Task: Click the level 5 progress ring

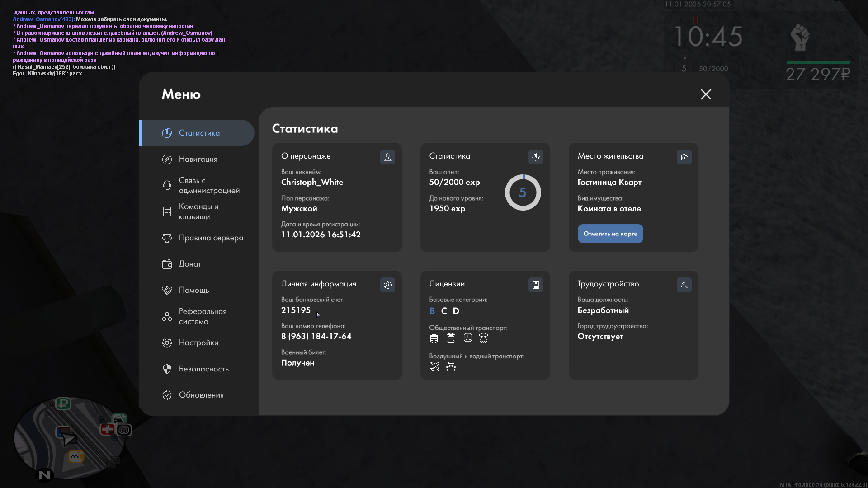Action: [523, 192]
